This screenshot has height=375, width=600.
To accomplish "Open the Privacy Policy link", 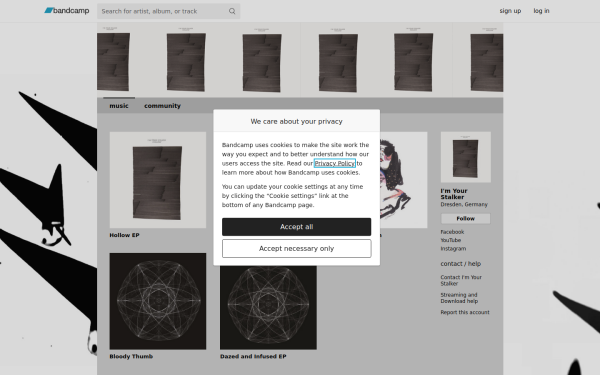I will (335, 163).
